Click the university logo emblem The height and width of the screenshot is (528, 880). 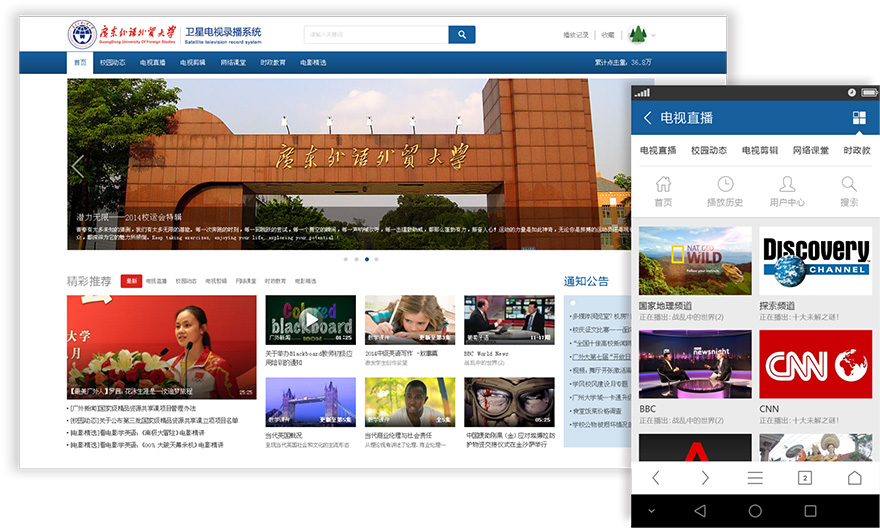82,34
